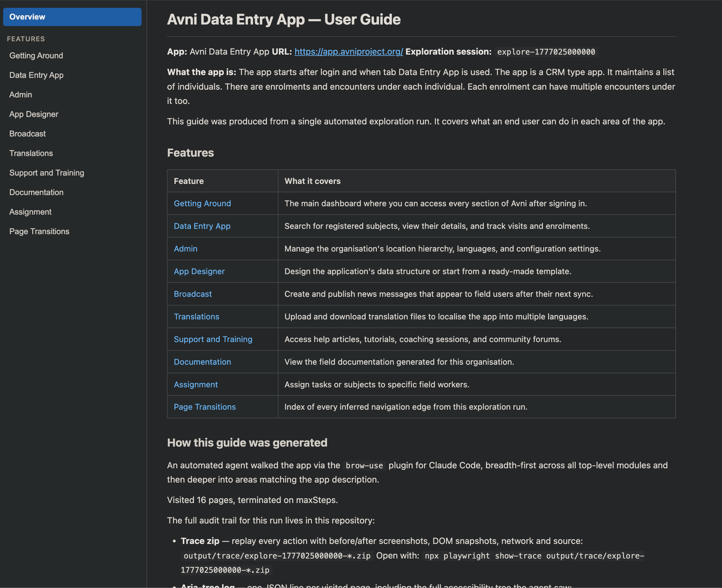Click the Assignment link in the table

point(196,385)
